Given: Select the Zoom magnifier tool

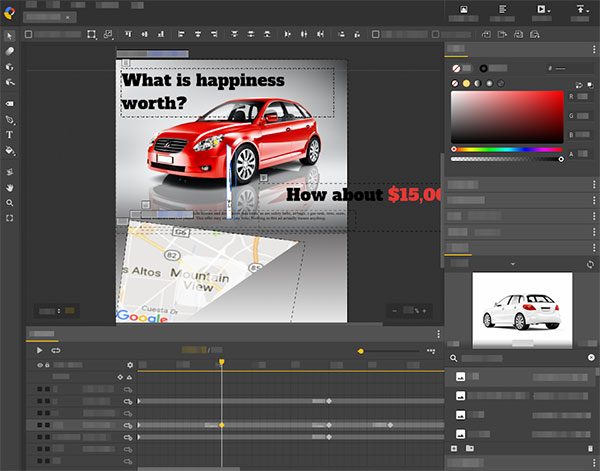Looking at the screenshot, I should coord(10,202).
